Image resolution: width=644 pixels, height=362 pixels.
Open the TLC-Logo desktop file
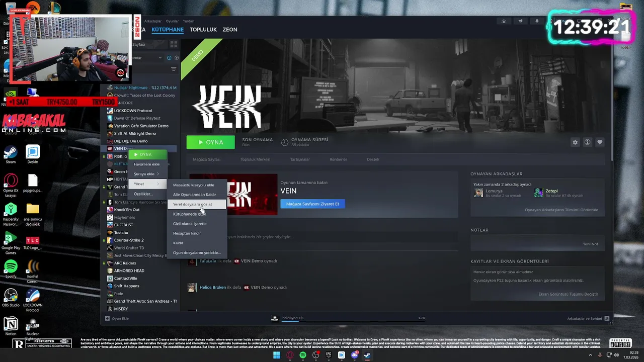33,242
